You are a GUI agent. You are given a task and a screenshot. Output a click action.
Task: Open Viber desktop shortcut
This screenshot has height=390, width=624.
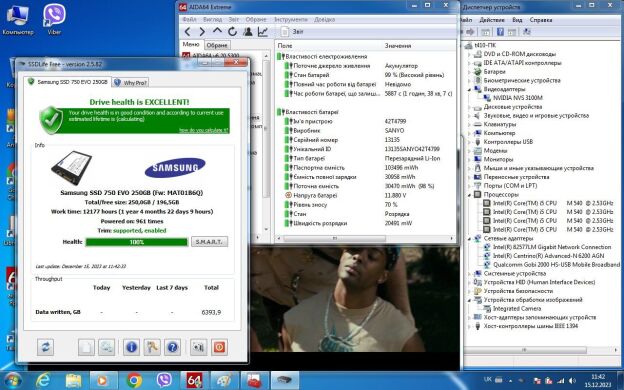click(54, 19)
